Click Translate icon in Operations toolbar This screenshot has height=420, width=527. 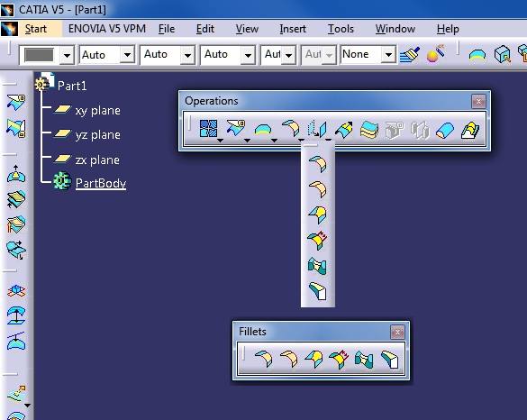[317, 129]
